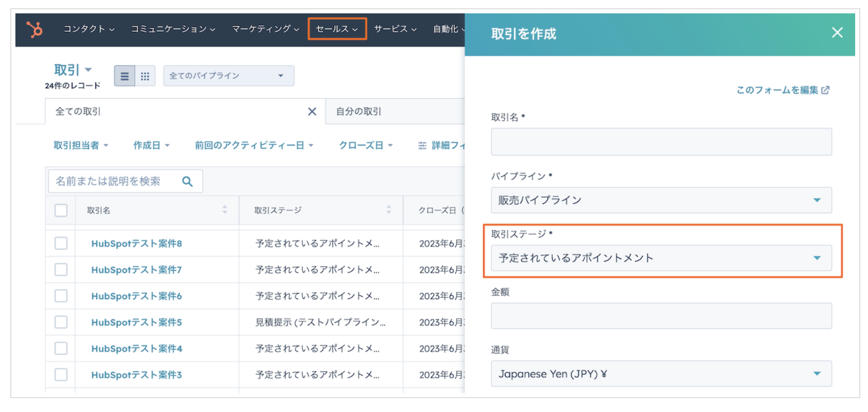Toggle the select-all header checkbox
Image resolution: width=868 pixels, height=412 pixels.
coord(61,210)
